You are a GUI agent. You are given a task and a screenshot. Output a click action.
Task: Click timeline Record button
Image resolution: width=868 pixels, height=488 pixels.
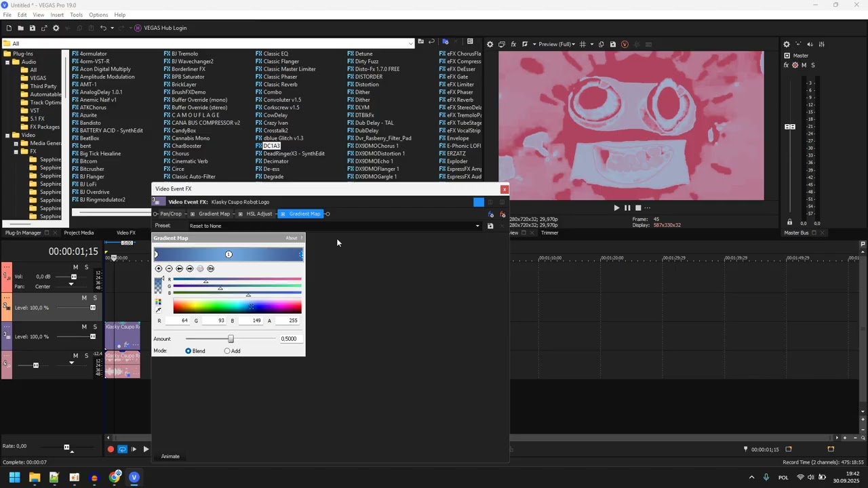point(111,449)
